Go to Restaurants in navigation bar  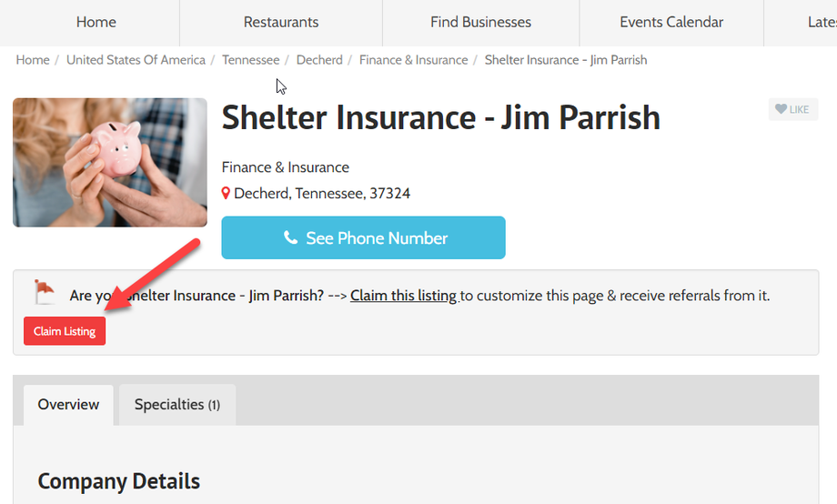(x=281, y=22)
